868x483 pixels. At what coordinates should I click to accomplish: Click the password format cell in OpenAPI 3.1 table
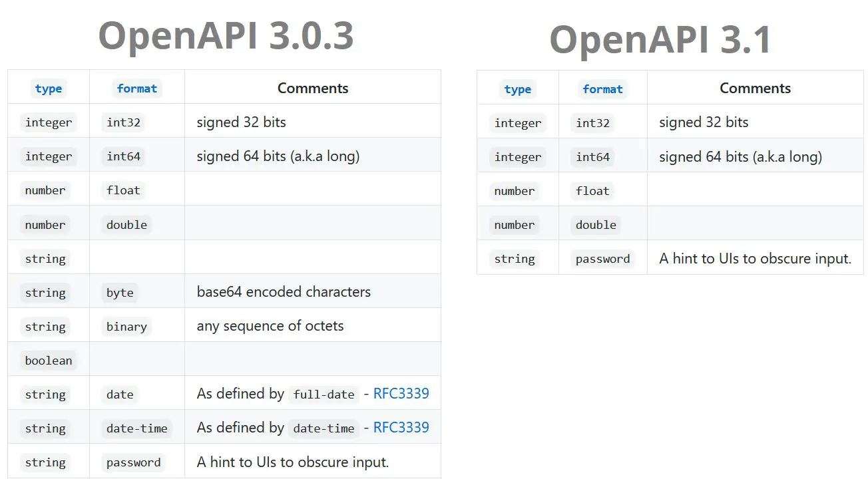coord(602,259)
